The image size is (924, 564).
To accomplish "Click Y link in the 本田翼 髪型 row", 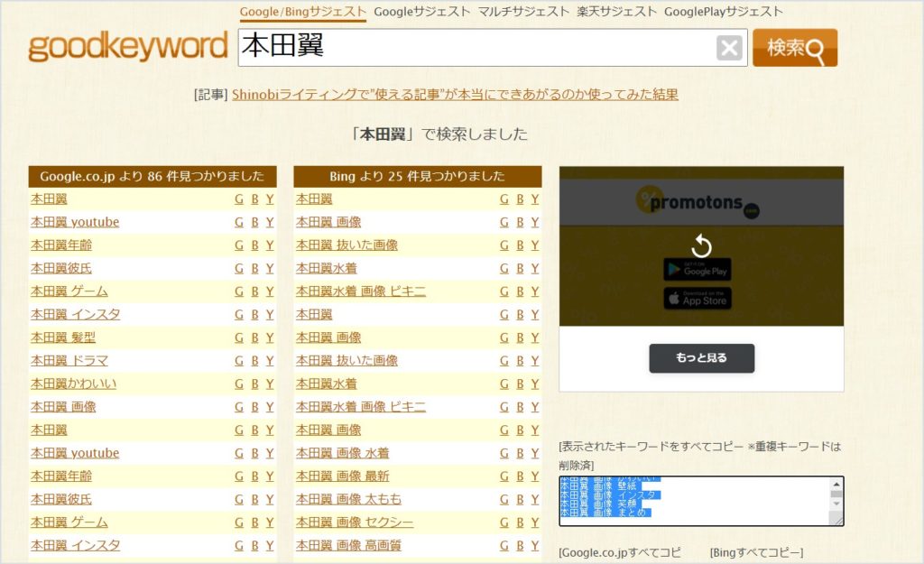I will (x=269, y=337).
